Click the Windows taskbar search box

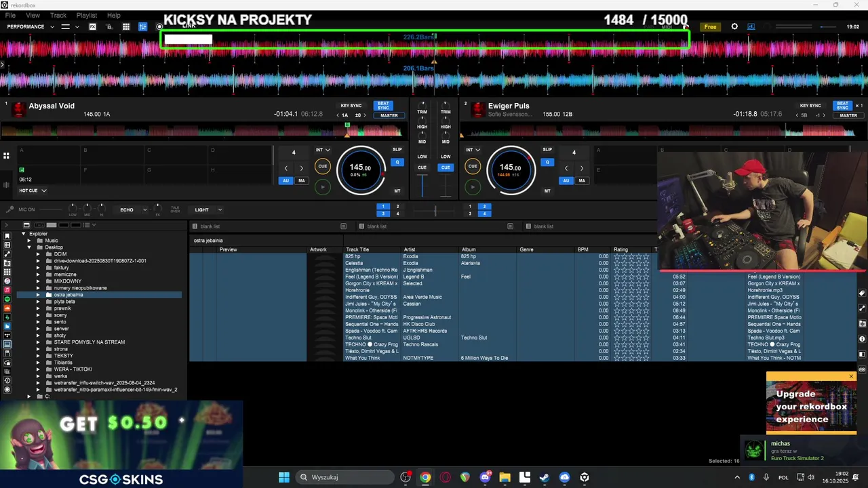tap(344, 477)
